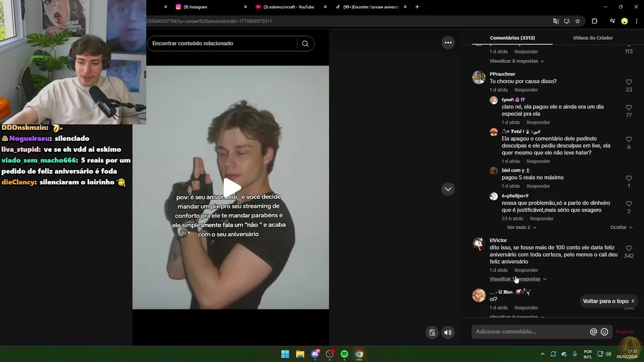Screen dimensions: 644x362
Task: Expand Visualizar 8 respostas under the top comment
Action: [517, 61]
